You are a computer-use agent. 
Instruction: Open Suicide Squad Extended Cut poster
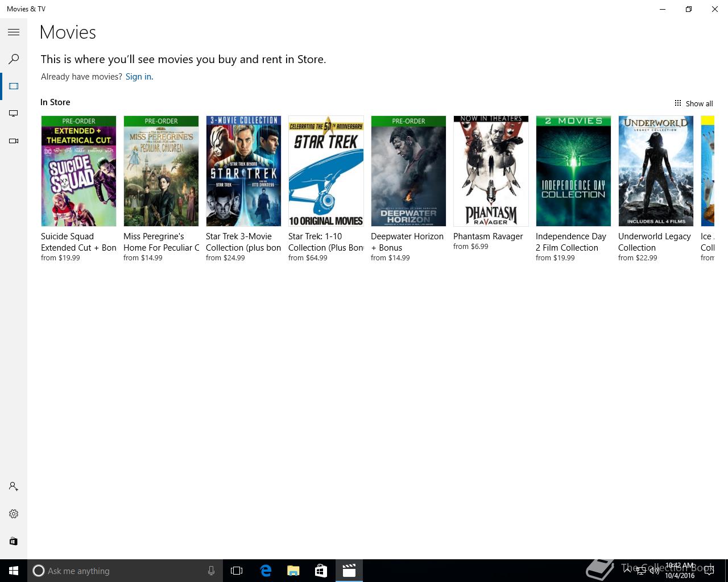click(78, 171)
